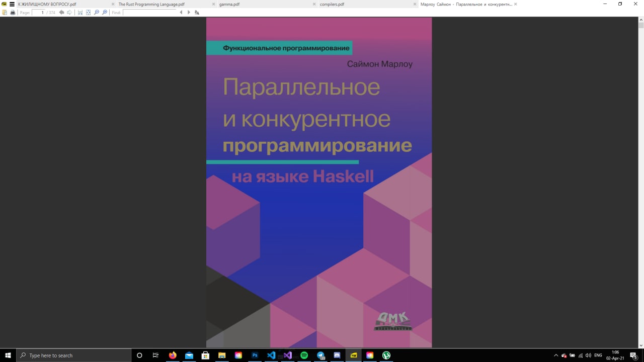
Task: Click the book cover page
Action: 319,182
